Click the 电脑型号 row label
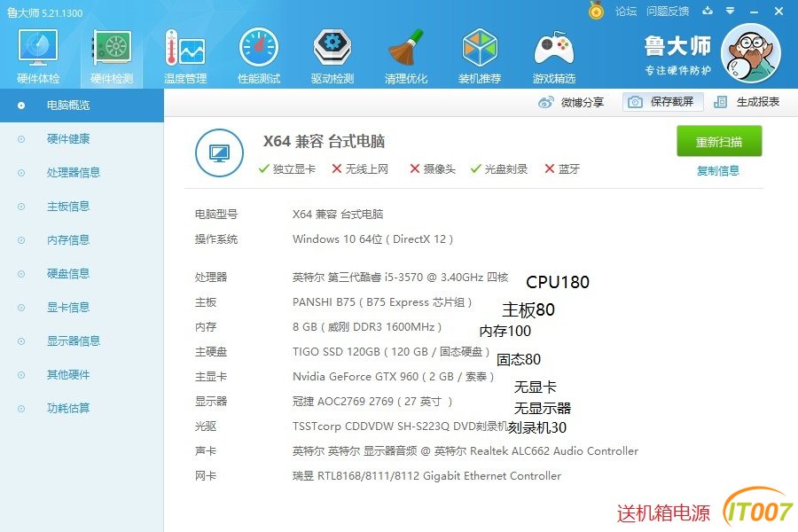Viewport: 798px width, 532px height. point(216,215)
